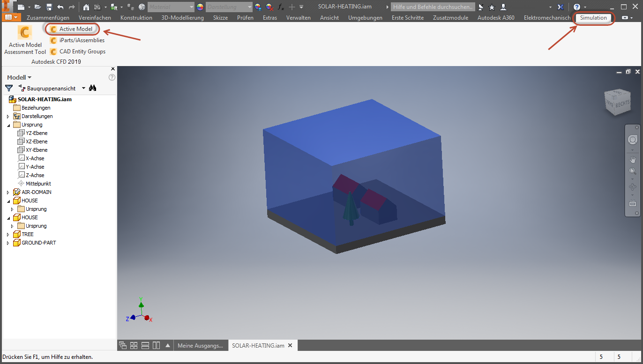Open the appearance color wheel icon

[x=200, y=7]
